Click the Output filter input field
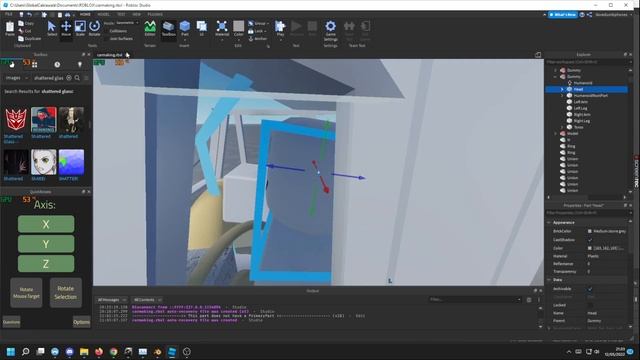 pyautogui.click(x=475, y=300)
